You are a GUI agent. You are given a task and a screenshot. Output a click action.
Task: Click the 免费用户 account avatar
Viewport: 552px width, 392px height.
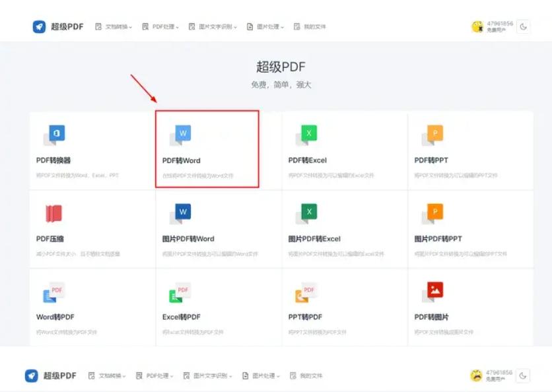tap(477, 26)
